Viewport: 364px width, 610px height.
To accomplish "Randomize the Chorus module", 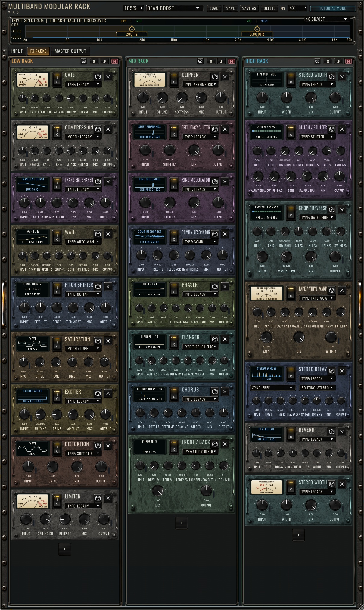I will [x=215, y=391].
